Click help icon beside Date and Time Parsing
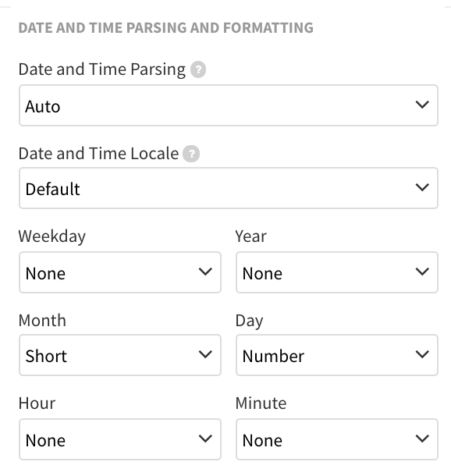Screen dimensions: 451x476 198,69
